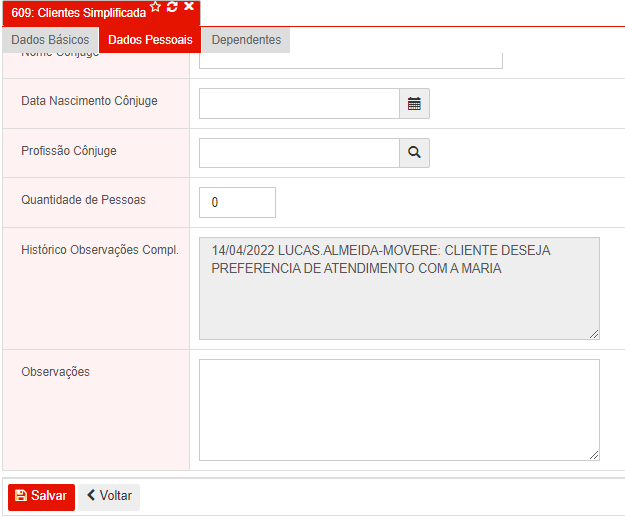
Task: Click inside the Observações text area
Action: [399, 410]
